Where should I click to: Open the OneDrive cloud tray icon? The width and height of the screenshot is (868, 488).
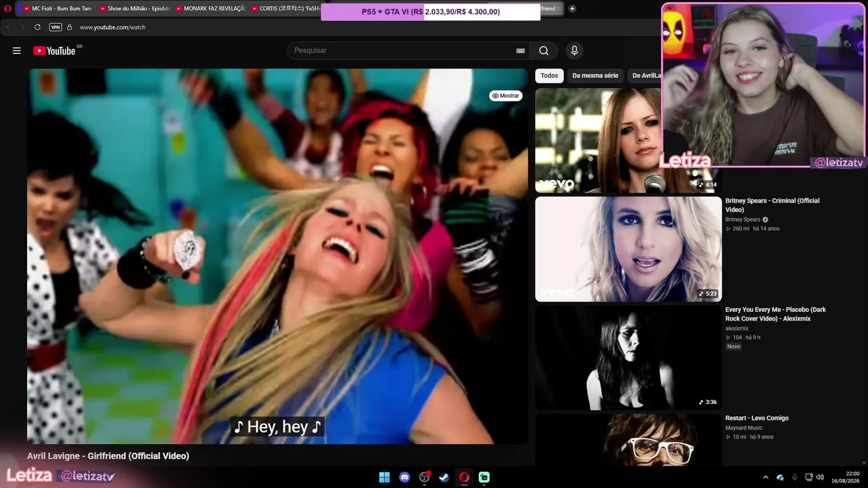(780, 477)
